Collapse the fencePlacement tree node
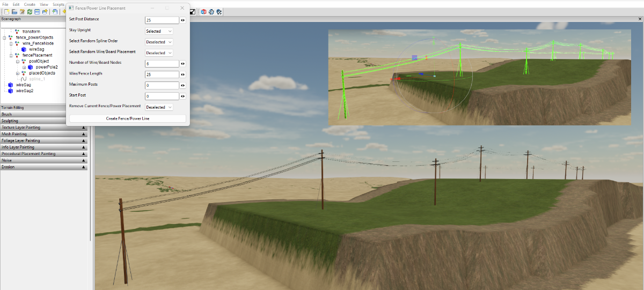 point(11,55)
